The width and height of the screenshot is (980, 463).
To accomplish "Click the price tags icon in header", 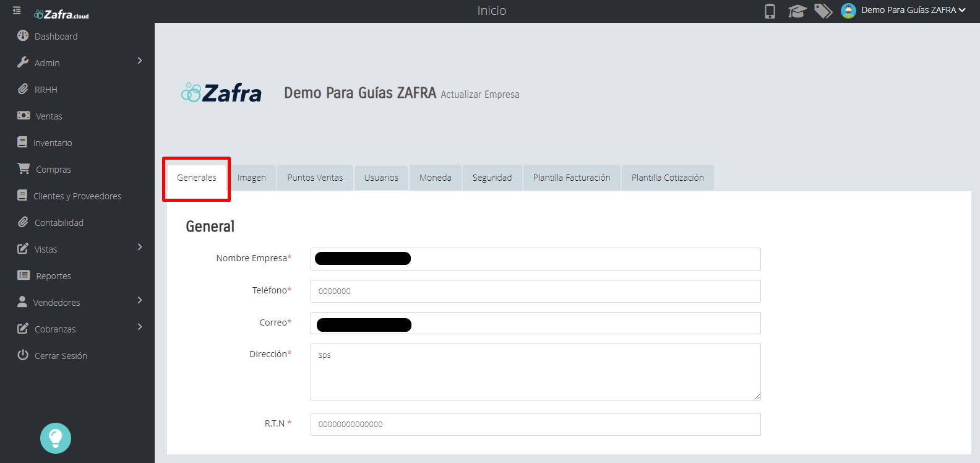I will 823,11.
